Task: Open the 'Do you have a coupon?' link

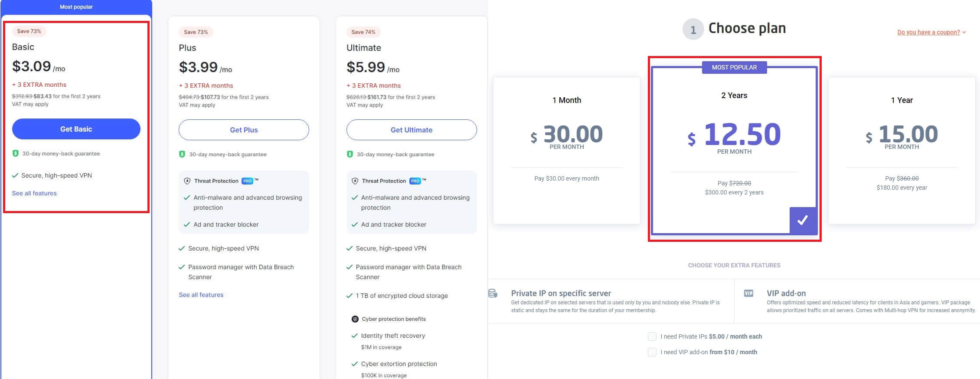Action: point(928,32)
